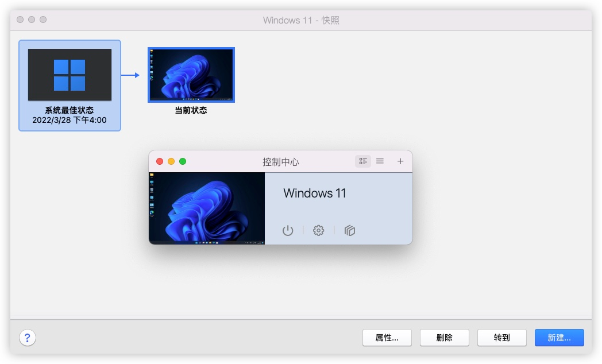The height and width of the screenshot is (364, 602).
Task: Switch Control Center to compact list view
Action: [x=380, y=161]
